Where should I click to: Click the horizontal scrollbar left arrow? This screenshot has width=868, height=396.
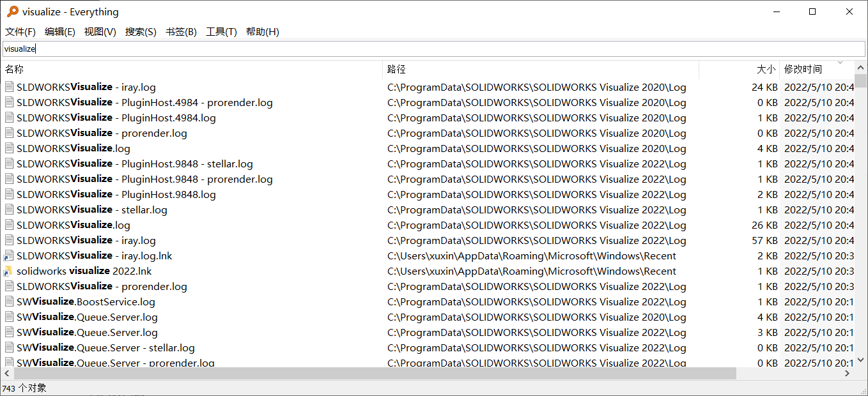6,373
